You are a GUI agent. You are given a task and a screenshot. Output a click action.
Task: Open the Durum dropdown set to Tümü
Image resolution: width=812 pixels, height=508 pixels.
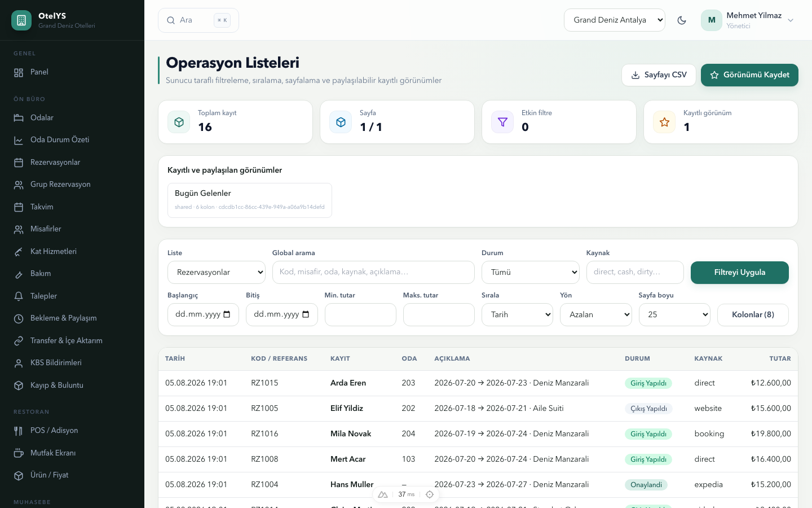[x=531, y=273]
